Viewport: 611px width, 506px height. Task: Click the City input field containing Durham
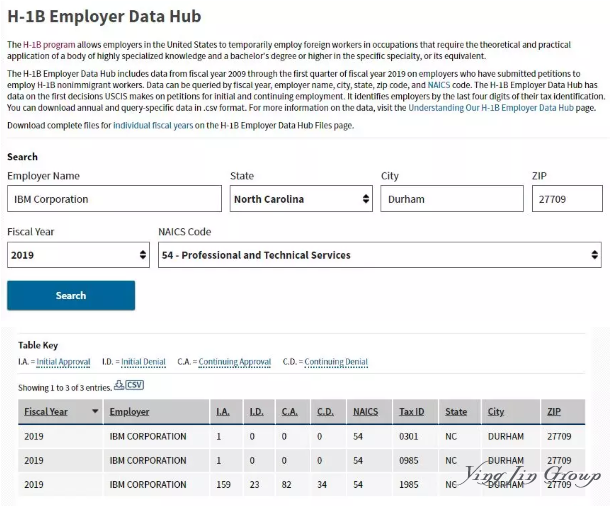tap(452, 199)
